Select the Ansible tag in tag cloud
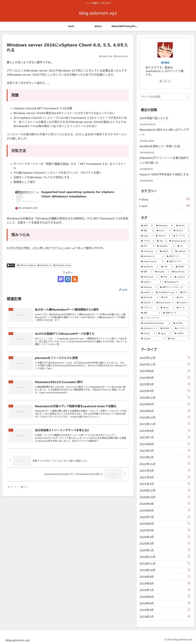The image size is (196, 644). point(181,323)
